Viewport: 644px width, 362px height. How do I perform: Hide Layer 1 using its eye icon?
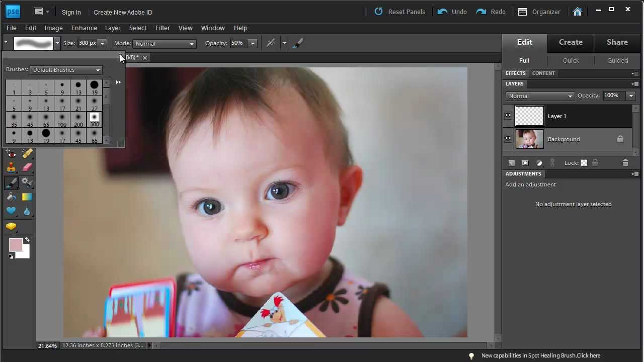point(508,116)
